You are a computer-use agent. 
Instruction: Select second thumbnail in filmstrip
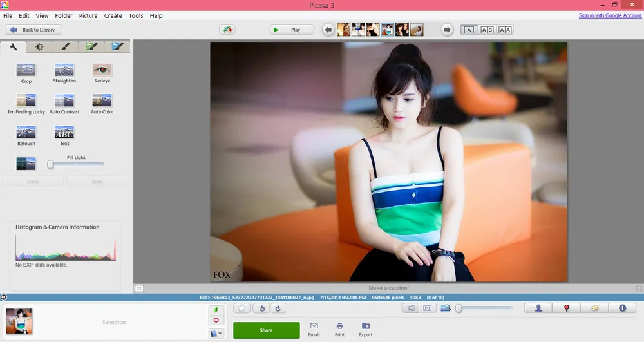358,30
